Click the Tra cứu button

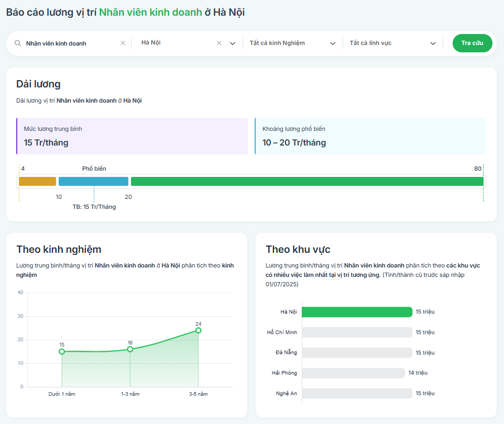tap(472, 43)
